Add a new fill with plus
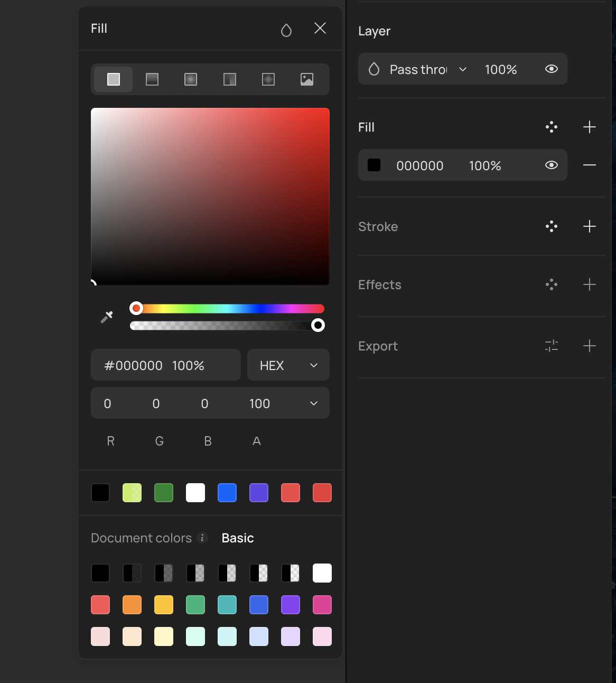The image size is (616, 683). [x=590, y=127]
